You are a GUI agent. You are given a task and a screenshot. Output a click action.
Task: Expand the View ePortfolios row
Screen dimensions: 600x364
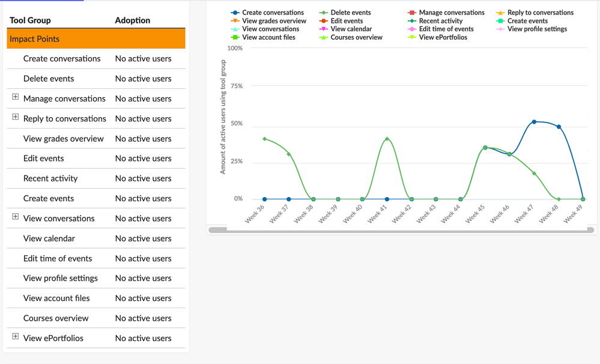[15, 336]
